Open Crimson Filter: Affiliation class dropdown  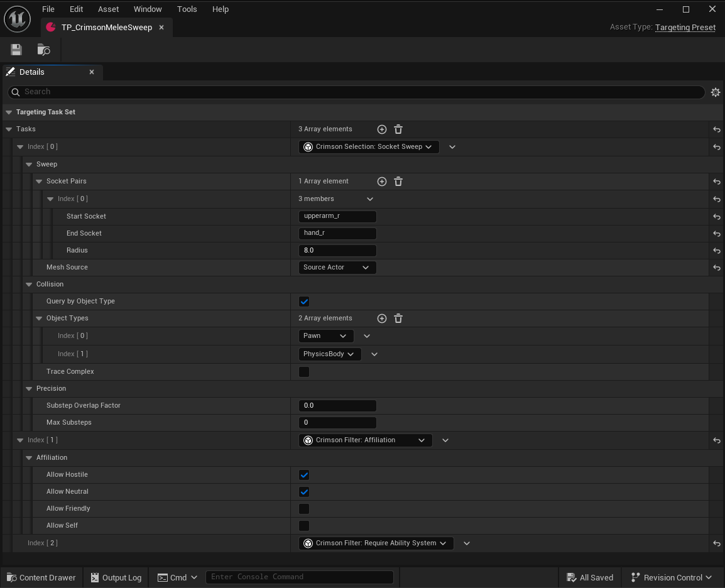coord(365,440)
